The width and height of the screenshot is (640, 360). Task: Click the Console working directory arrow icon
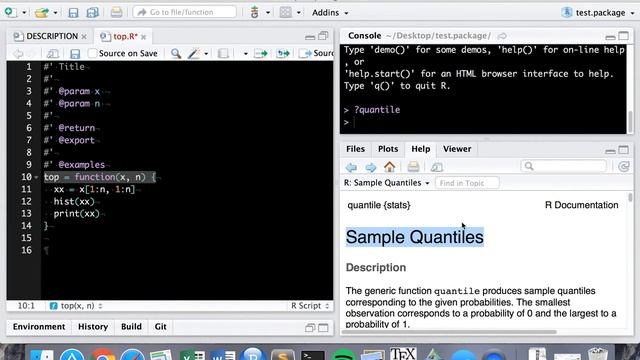tap(502, 36)
